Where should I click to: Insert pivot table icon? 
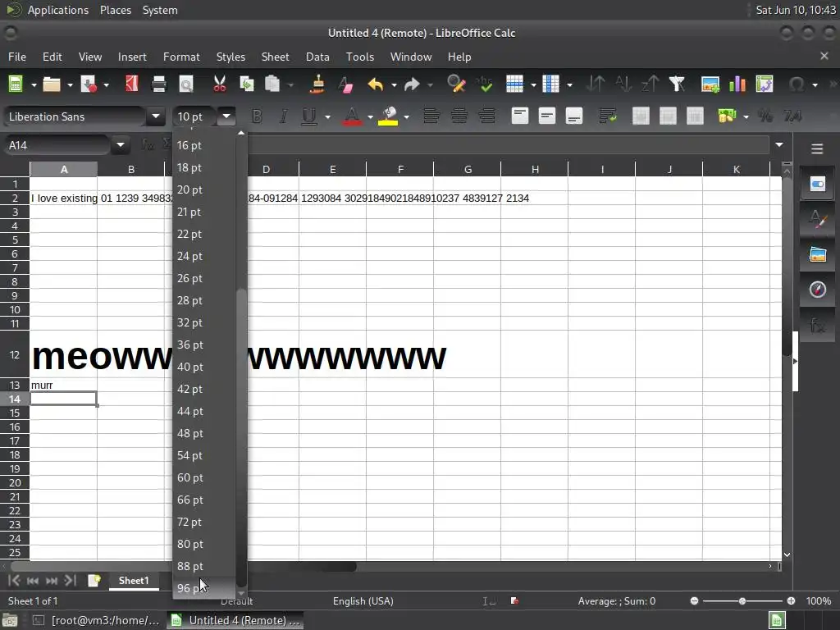point(765,84)
